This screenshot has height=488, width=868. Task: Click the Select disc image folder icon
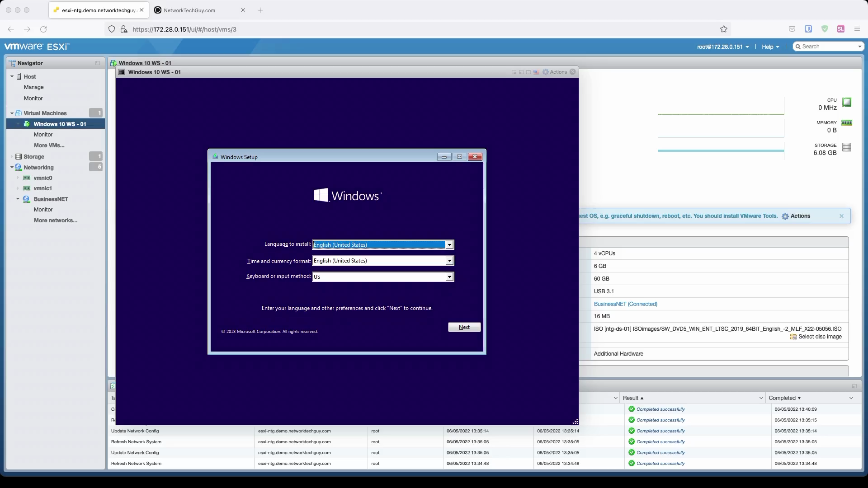[x=793, y=337]
